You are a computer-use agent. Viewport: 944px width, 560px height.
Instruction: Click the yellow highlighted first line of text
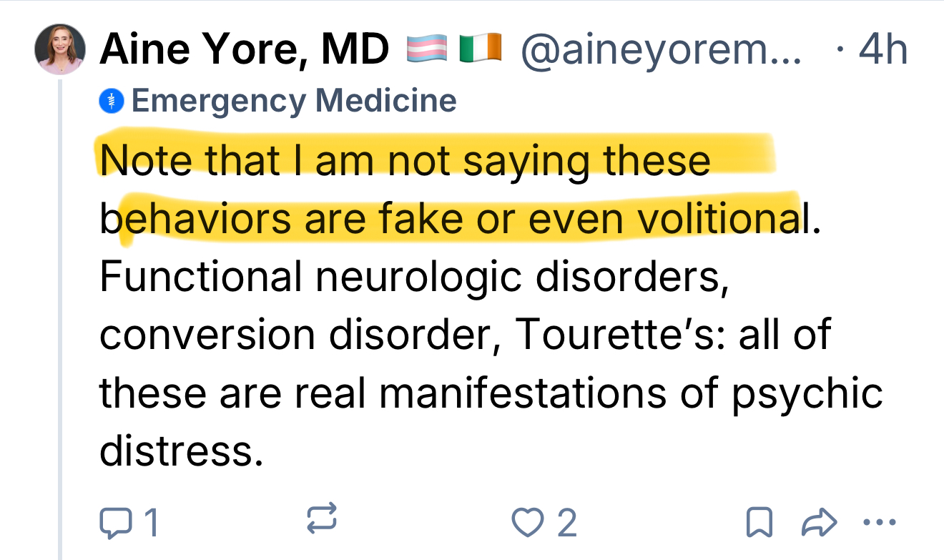(x=405, y=160)
